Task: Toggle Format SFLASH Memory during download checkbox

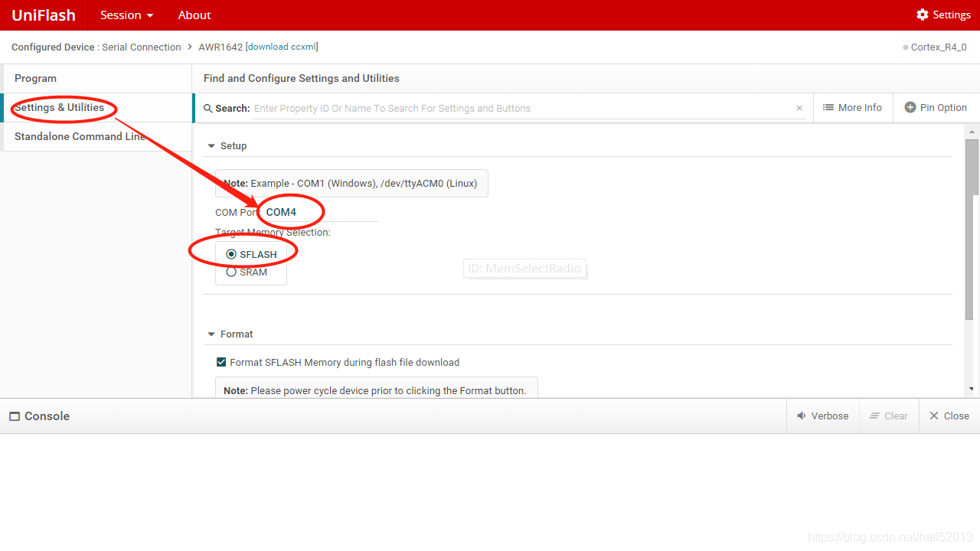Action: tap(222, 363)
